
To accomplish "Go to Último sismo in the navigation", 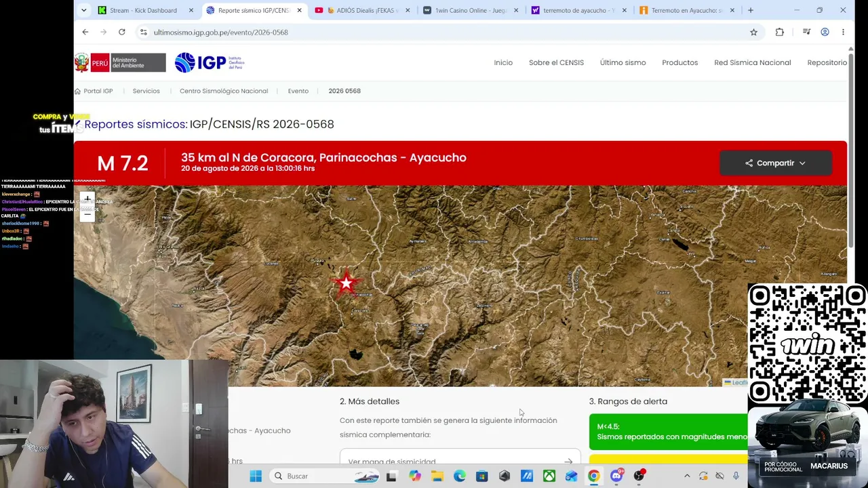I will coord(623,62).
